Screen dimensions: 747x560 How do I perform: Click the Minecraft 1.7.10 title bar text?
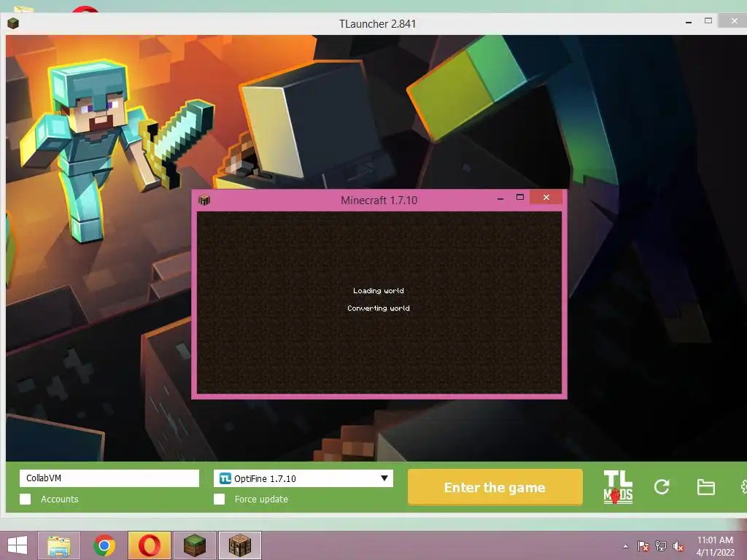[379, 200]
